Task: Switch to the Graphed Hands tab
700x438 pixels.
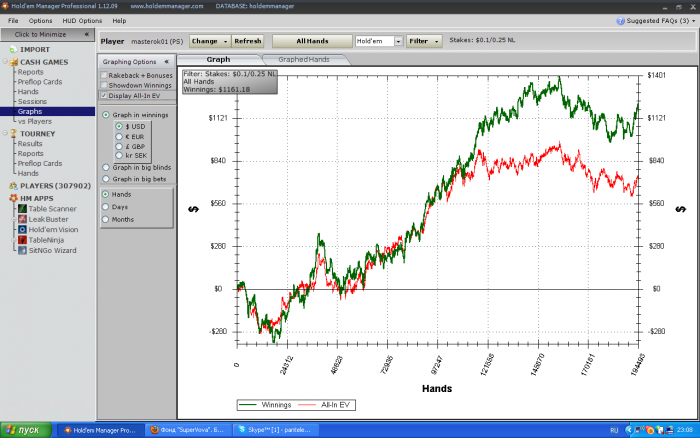Action: point(305,60)
